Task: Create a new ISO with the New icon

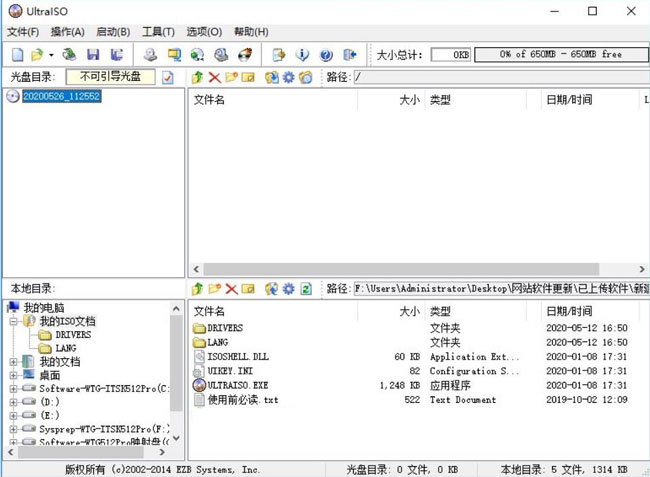Action: point(18,55)
